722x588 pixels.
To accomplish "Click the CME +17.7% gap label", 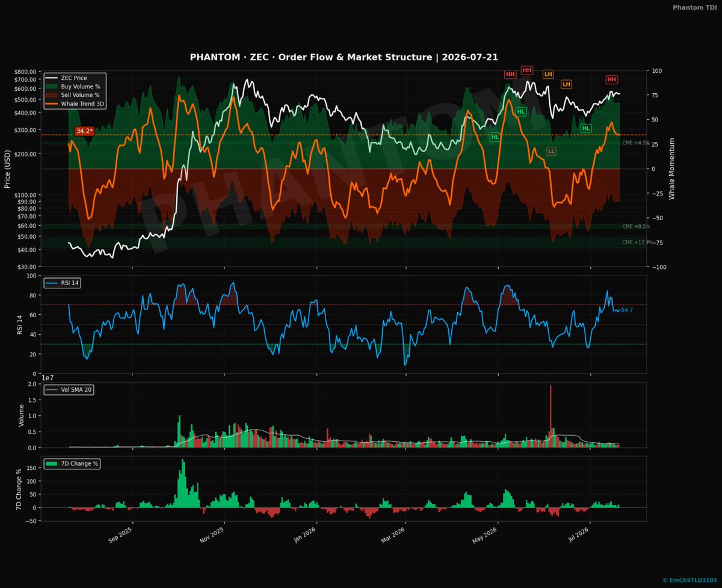I will pos(637,242).
